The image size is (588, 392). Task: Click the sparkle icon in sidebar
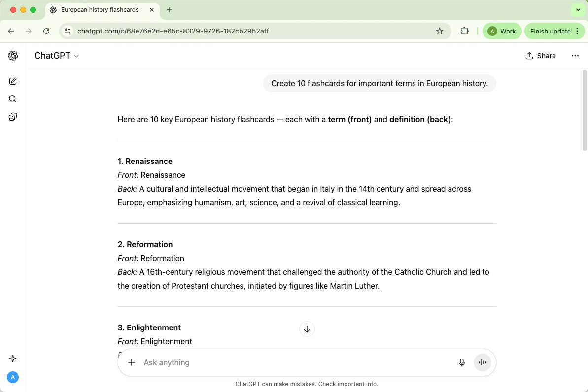coord(13,359)
